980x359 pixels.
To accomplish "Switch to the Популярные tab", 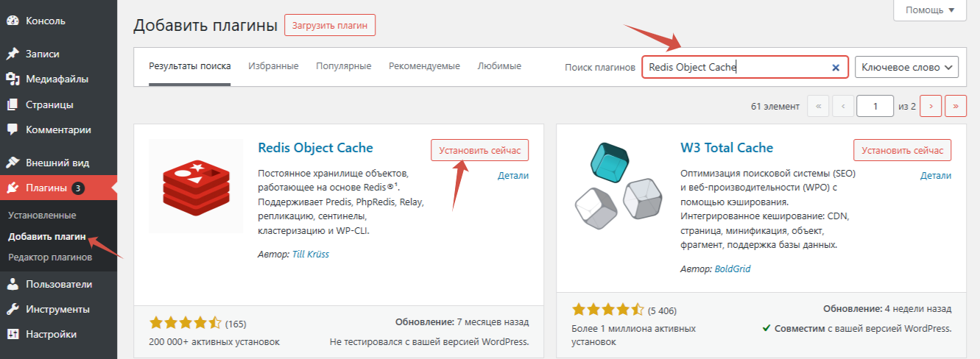I will [344, 66].
